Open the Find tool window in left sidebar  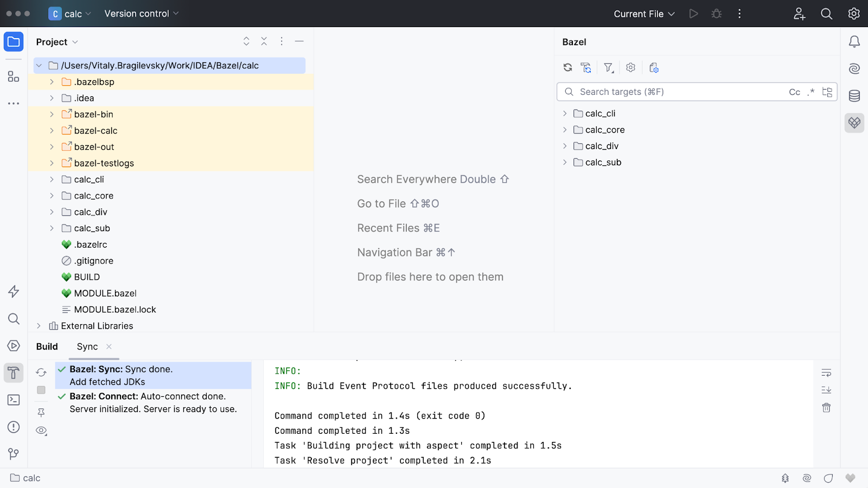click(14, 319)
